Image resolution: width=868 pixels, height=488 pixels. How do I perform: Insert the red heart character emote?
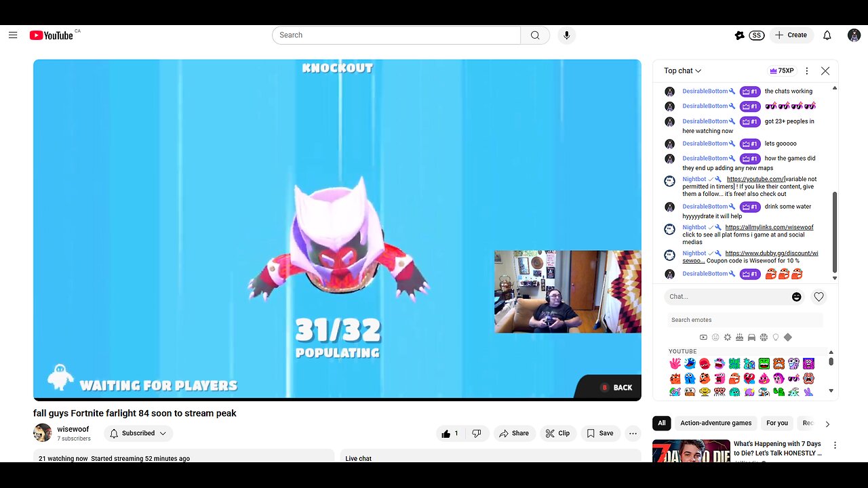[749, 378]
